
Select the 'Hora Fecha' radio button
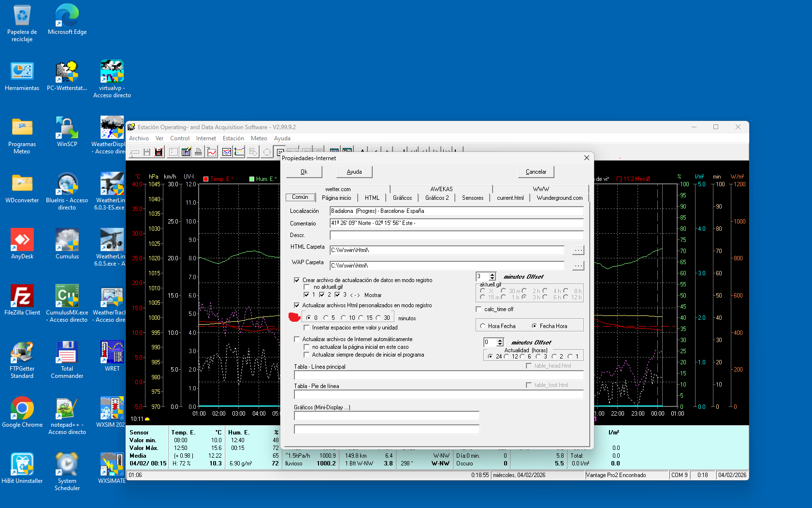pyautogui.click(x=482, y=326)
